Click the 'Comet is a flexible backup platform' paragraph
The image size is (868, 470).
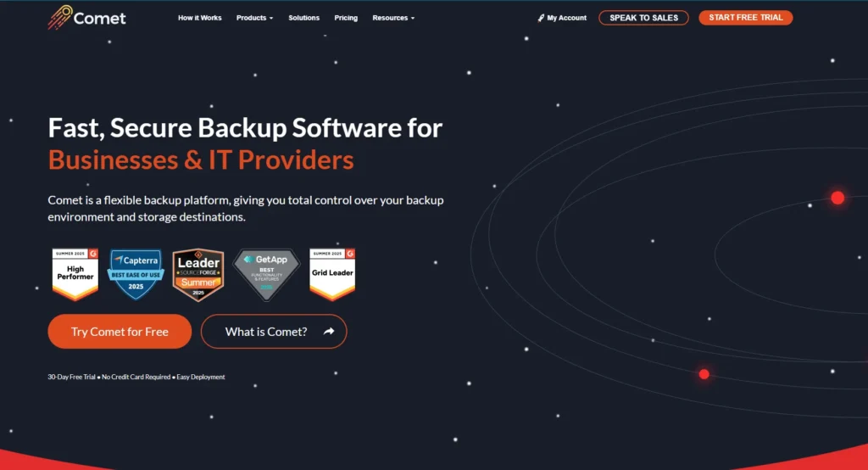[246, 209]
